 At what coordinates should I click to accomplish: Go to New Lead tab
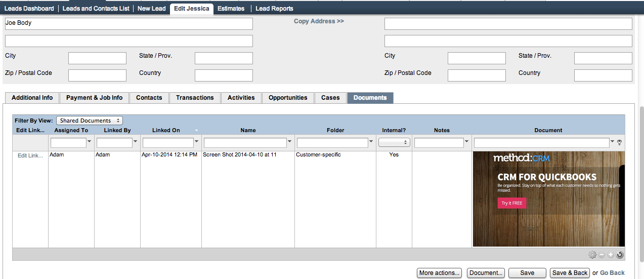pos(152,9)
